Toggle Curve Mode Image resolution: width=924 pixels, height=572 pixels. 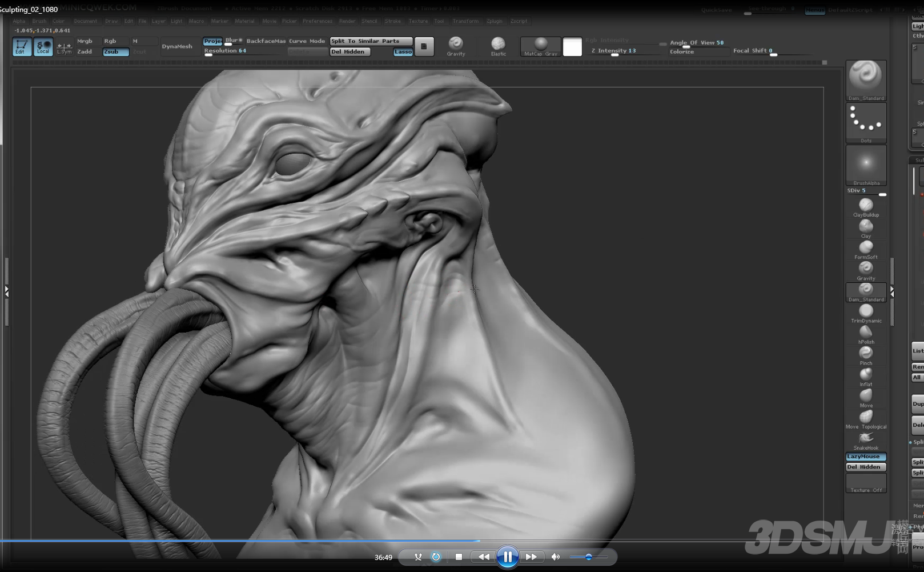(x=307, y=41)
